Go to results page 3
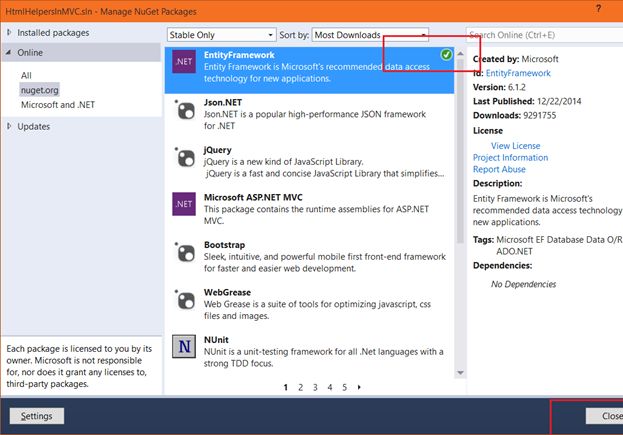This screenshot has height=435, width=623. click(x=315, y=387)
